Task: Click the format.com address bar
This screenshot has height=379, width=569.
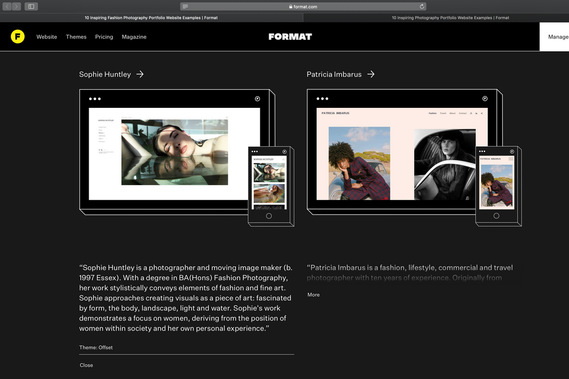Action: tap(303, 6)
